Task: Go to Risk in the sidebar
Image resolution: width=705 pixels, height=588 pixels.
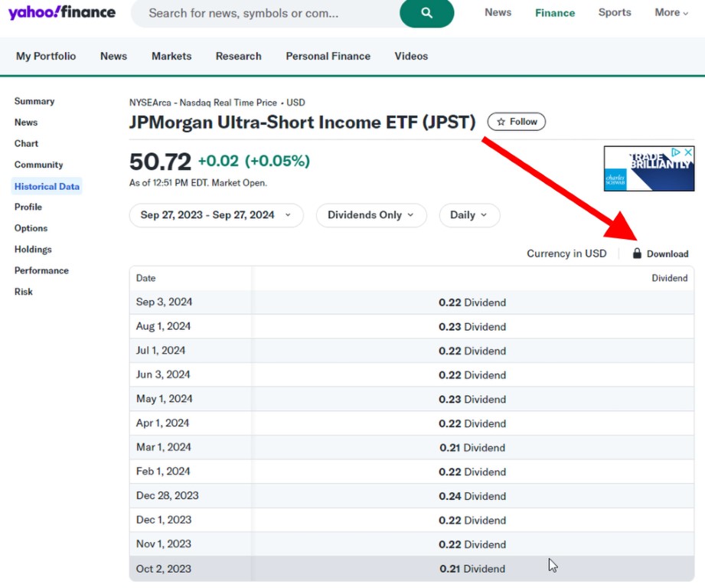Action: [24, 291]
